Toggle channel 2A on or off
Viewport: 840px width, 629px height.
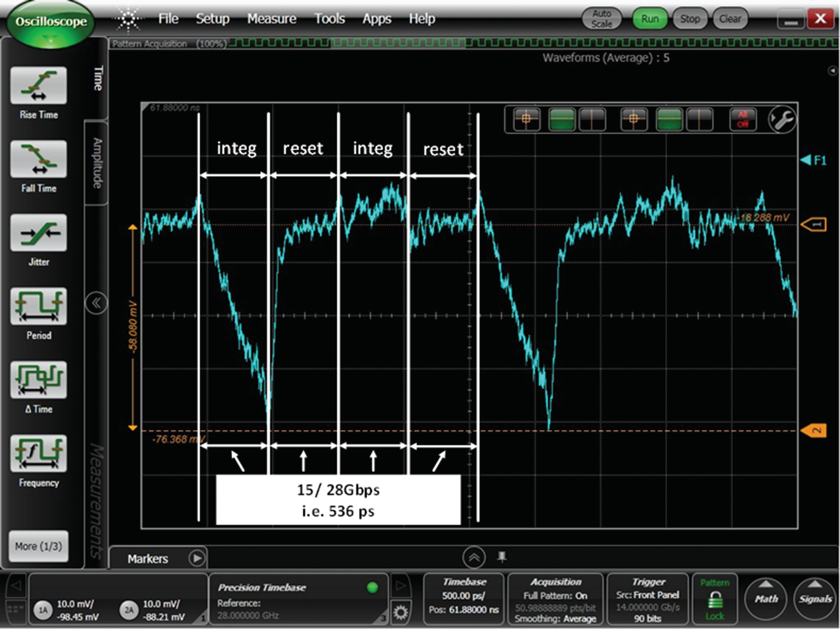click(129, 610)
